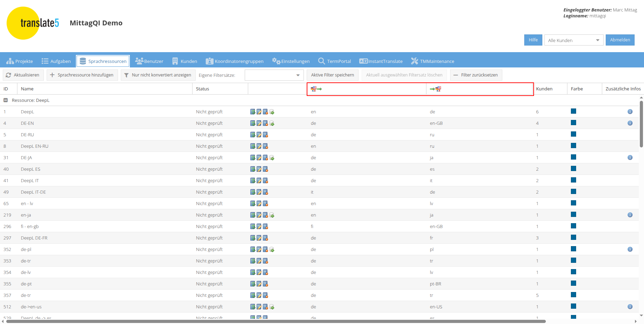Collapse the 'Ressource: DeepL' group
The height and width of the screenshot is (324, 644).
pyautogui.click(x=6, y=100)
